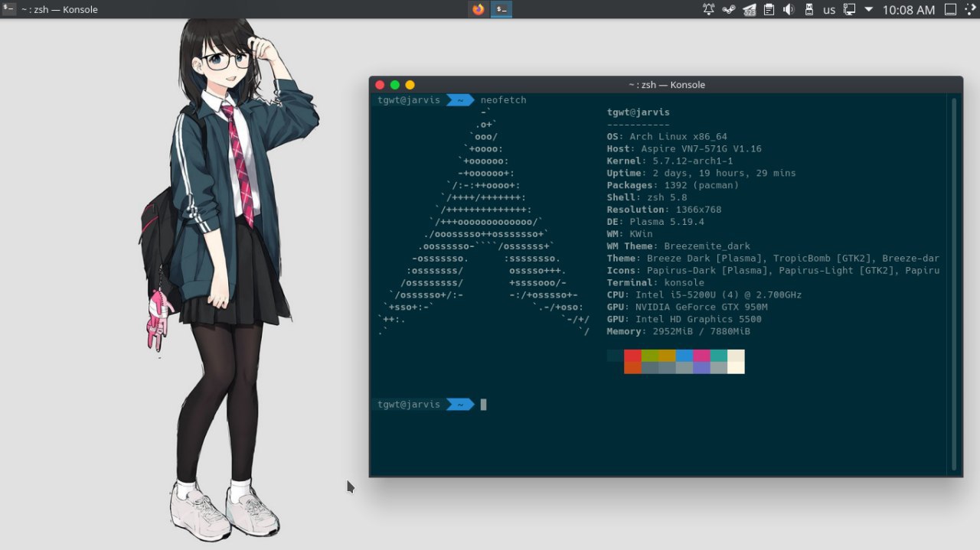Click the violet neofetch color block
This screenshot has height=550, width=980.
point(701,368)
